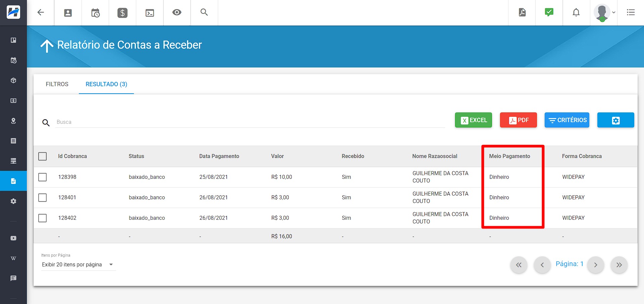The width and height of the screenshot is (644, 304).
Task: Open the chat message icon in sidebar
Action: coord(13,278)
